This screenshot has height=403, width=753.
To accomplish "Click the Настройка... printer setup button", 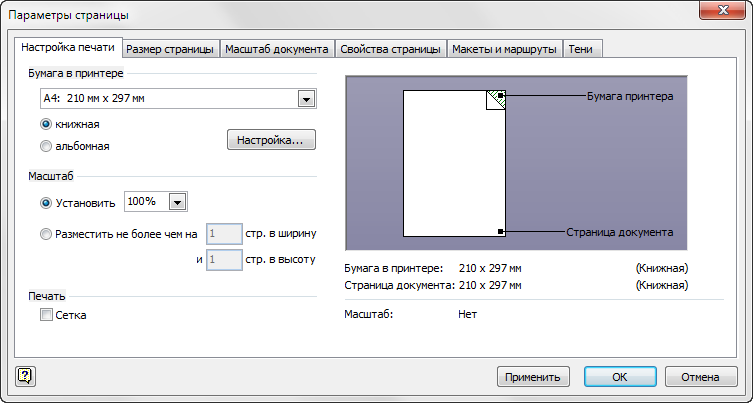I will pyautogui.click(x=272, y=141).
